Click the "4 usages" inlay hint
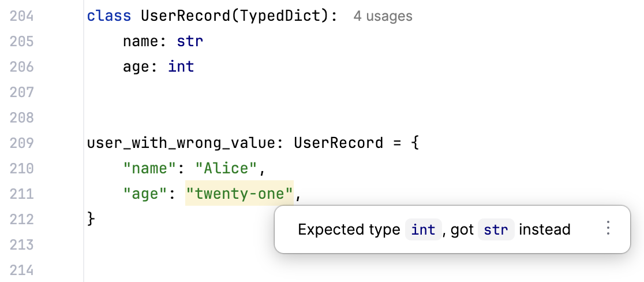The image size is (644, 282). [x=383, y=16]
